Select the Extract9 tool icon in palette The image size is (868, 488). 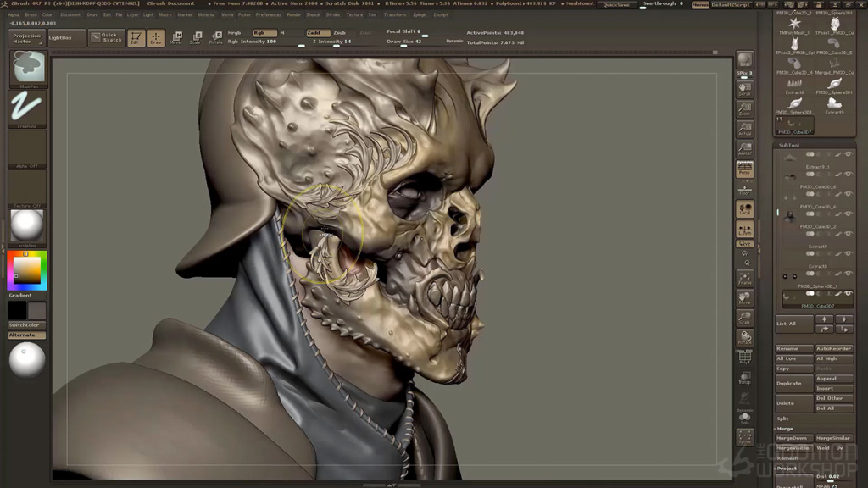tap(834, 104)
